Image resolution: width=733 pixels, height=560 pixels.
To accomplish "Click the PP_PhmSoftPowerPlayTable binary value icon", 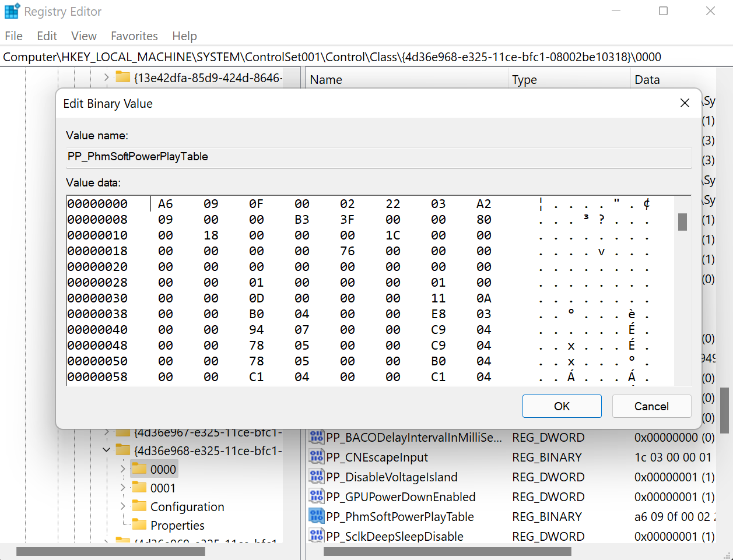I will 317,516.
